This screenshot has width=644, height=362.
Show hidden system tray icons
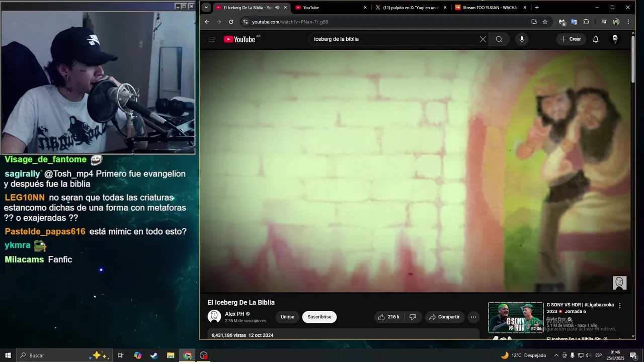pyautogui.click(x=556, y=355)
